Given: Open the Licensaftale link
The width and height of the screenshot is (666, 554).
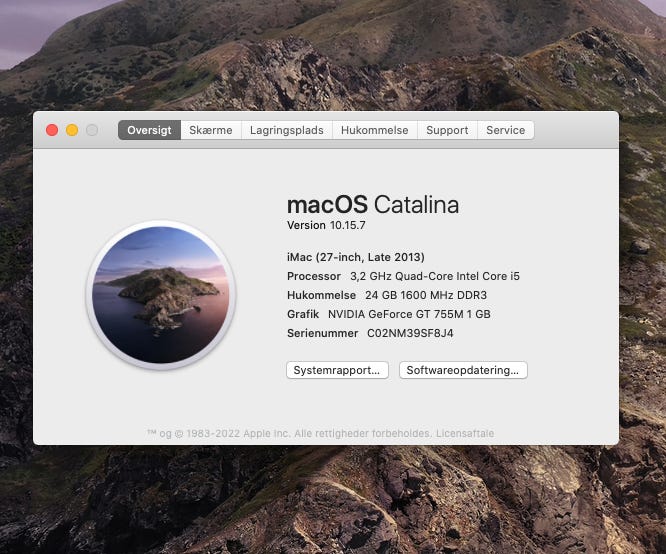Looking at the screenshot, I should pos(465,433).
